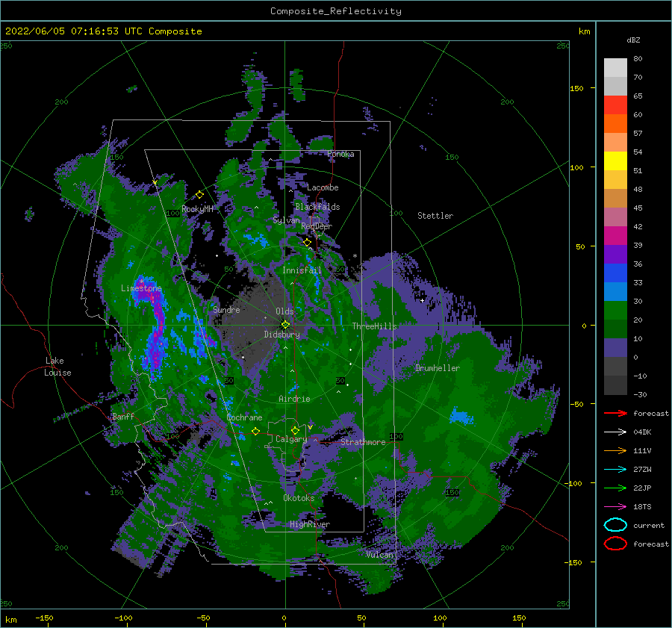Image resolution: width=672 pixels, height=628 pixels.
Task: Click the Lacombe label
Action: [323, 187]
